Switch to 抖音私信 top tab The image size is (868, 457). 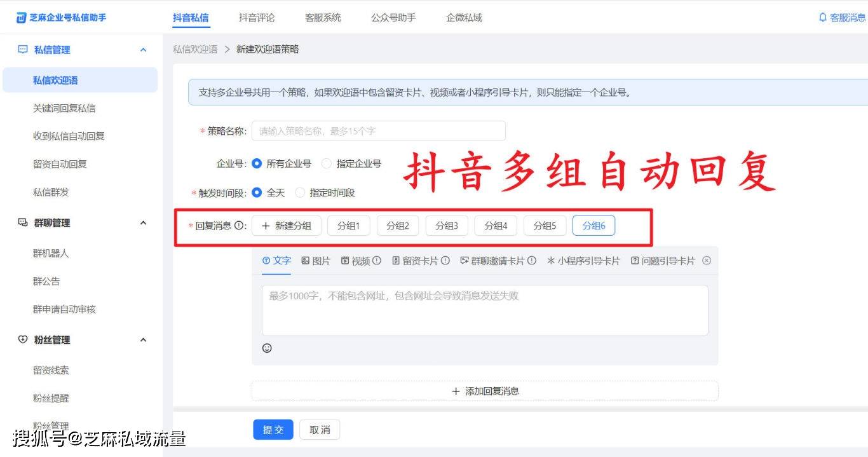[191, 18]
